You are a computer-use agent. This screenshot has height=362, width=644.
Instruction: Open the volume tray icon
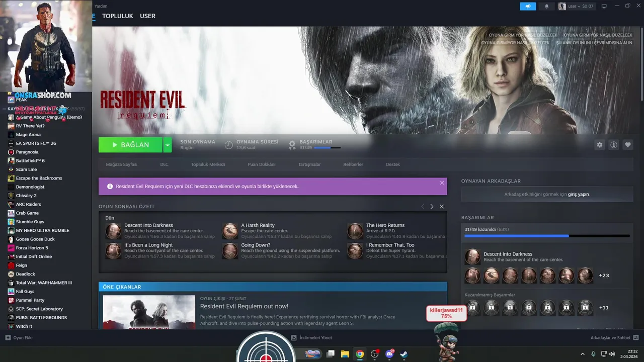[613, 354]
